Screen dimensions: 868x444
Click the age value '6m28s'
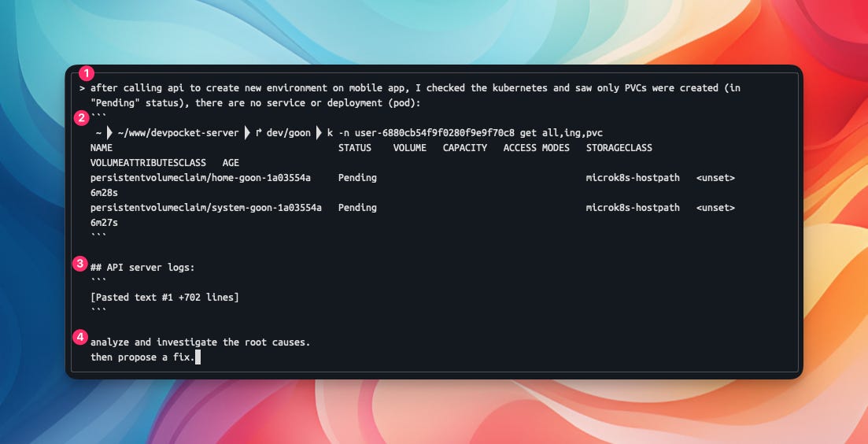pos(104,193)
